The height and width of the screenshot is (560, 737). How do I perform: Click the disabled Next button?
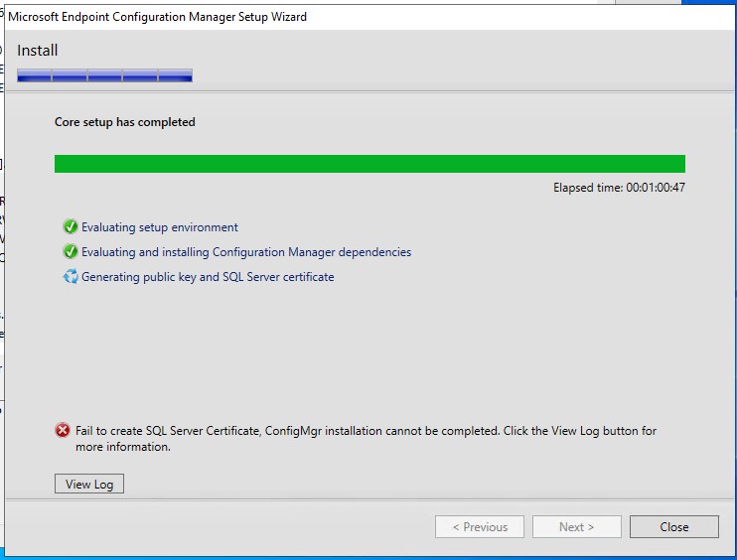click(x=577, y=526)
